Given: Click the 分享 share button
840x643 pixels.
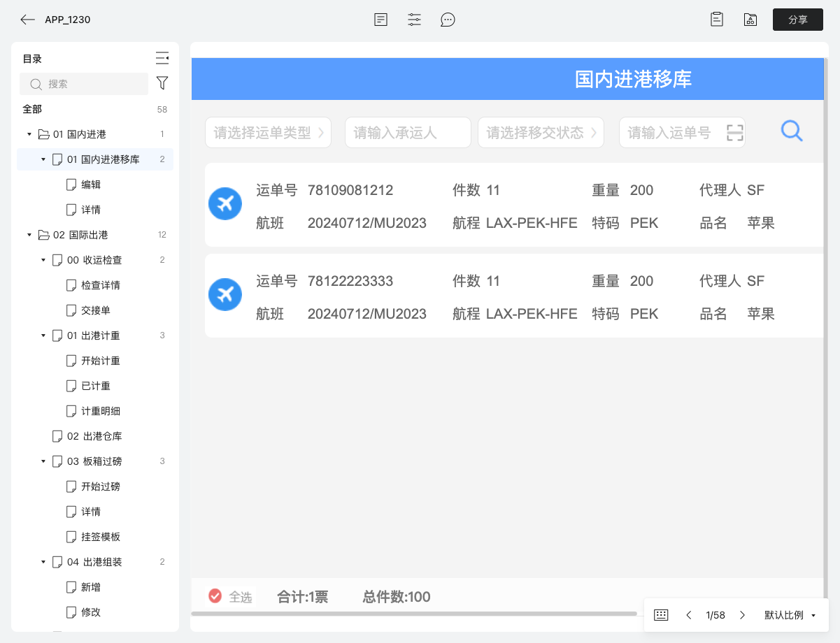Looking at the screenshot, I should (797, 20).
